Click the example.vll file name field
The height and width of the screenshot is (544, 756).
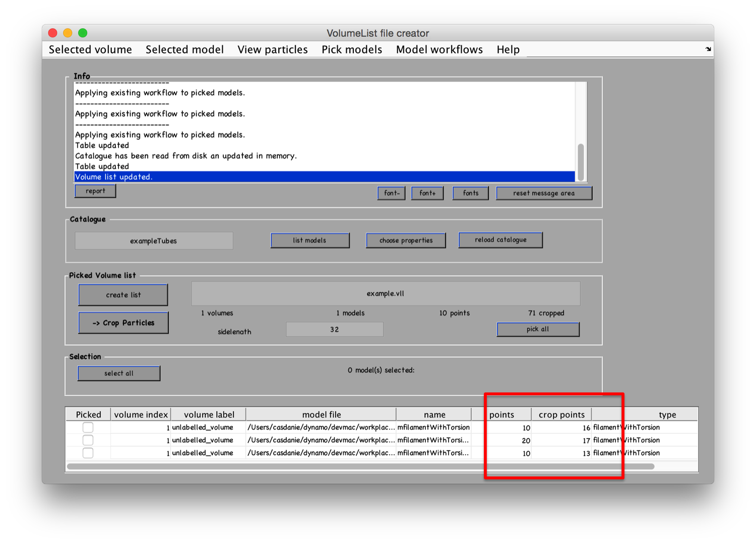coord(386,293)
